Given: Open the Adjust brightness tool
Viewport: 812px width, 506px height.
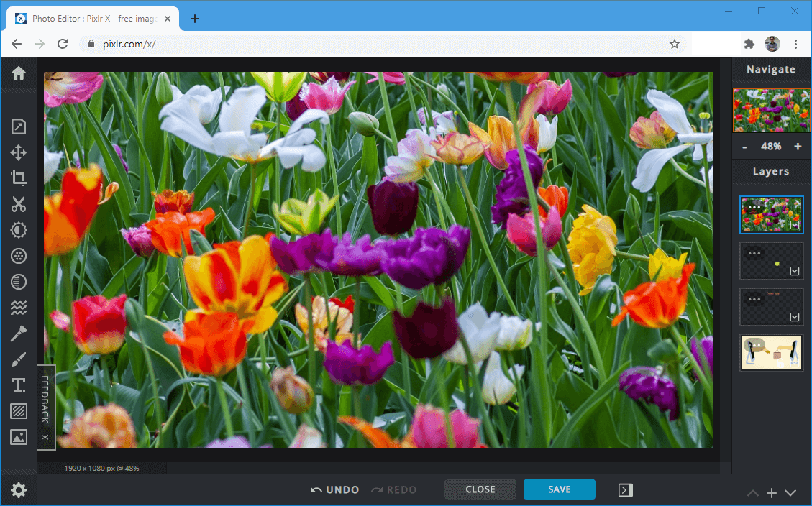Looking at the screenshot, I should coord(18,230).
